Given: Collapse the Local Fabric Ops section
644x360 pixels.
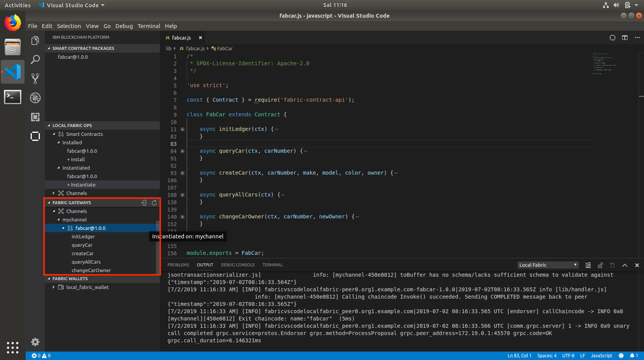Looking at the screenshot, I should coord(102,126).
